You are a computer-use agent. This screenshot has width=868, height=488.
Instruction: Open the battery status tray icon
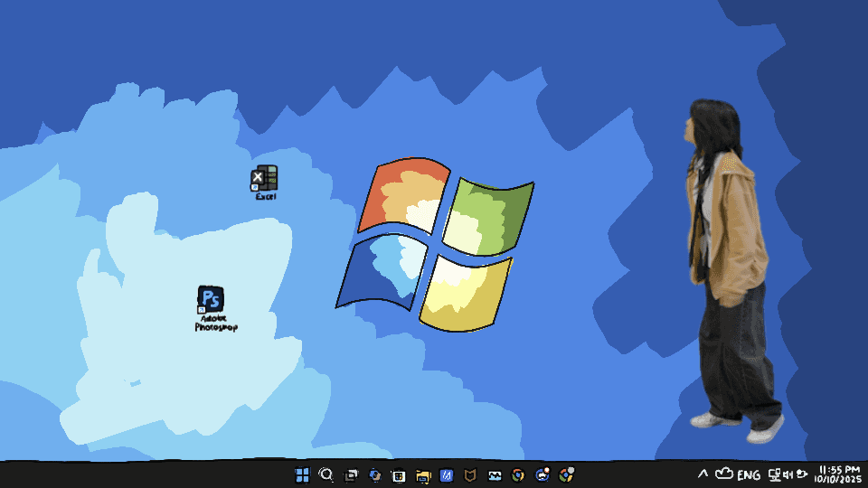(802, 474)
